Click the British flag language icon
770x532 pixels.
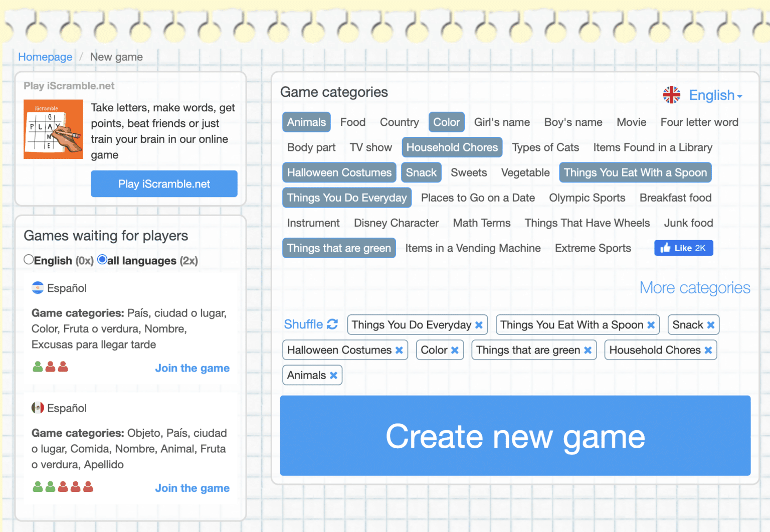click(x=671, y=95)
